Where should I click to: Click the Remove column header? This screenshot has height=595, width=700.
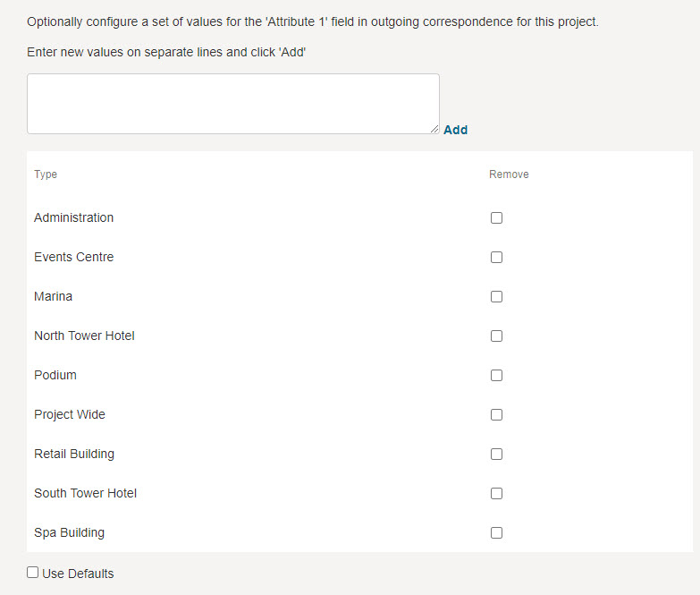coord(509,174)
